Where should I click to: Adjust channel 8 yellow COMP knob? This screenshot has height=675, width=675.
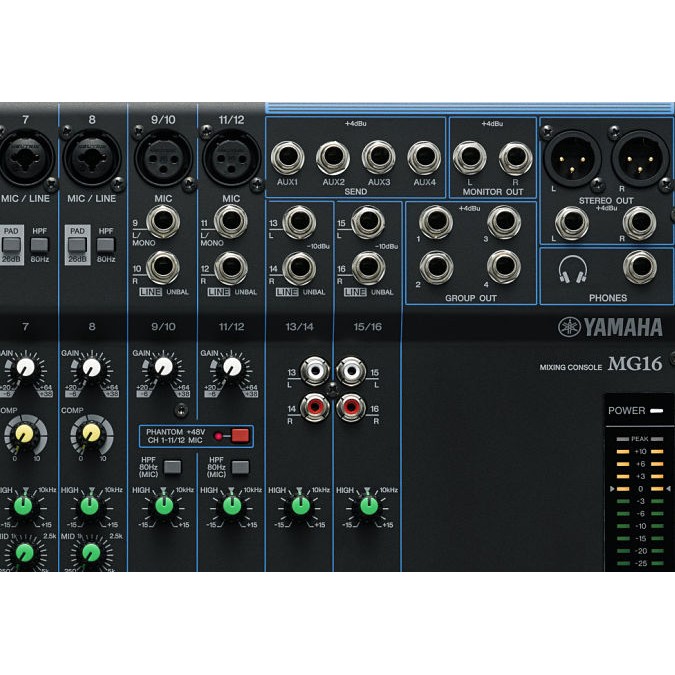click(x=91, y=435)
